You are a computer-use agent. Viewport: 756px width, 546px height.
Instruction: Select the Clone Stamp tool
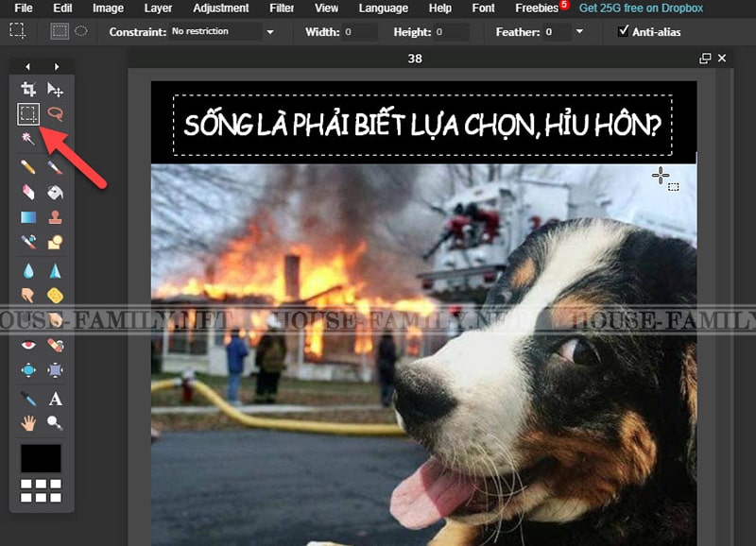[55, 217]
